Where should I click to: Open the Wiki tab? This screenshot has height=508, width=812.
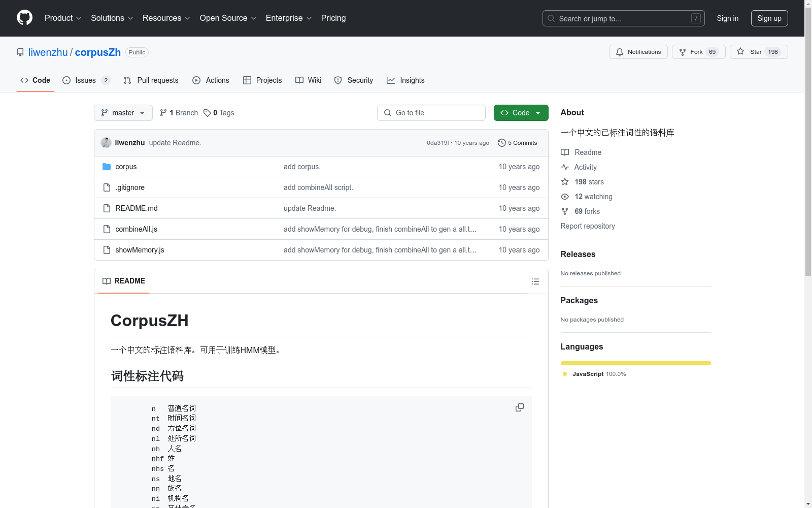309,80
